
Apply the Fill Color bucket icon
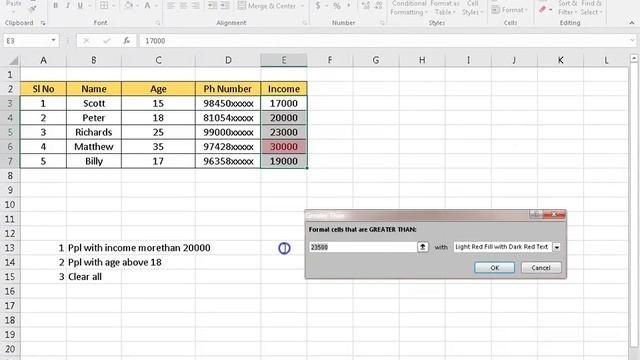(x=129, y=5)
